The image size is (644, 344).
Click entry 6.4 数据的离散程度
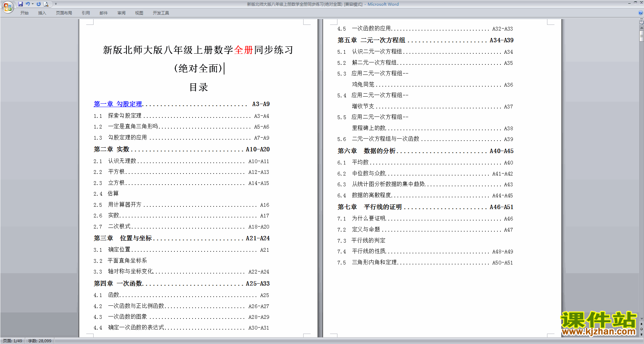[x=425, y=195]
